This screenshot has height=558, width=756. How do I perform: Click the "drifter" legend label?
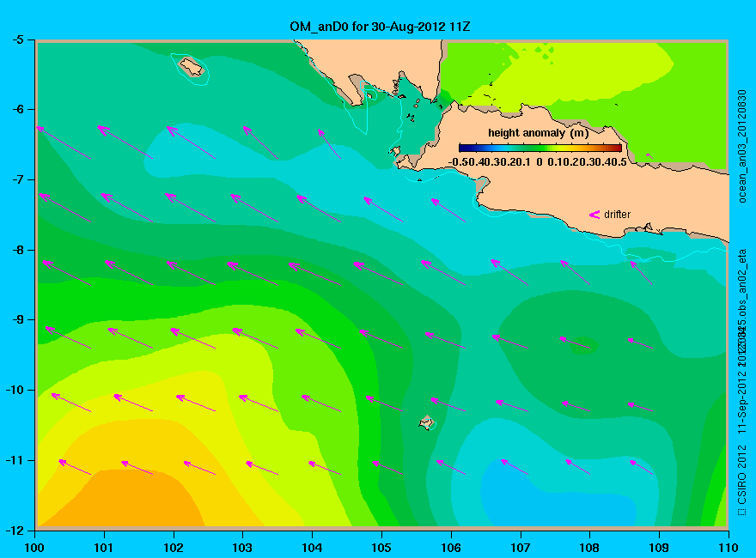point(617,215)
